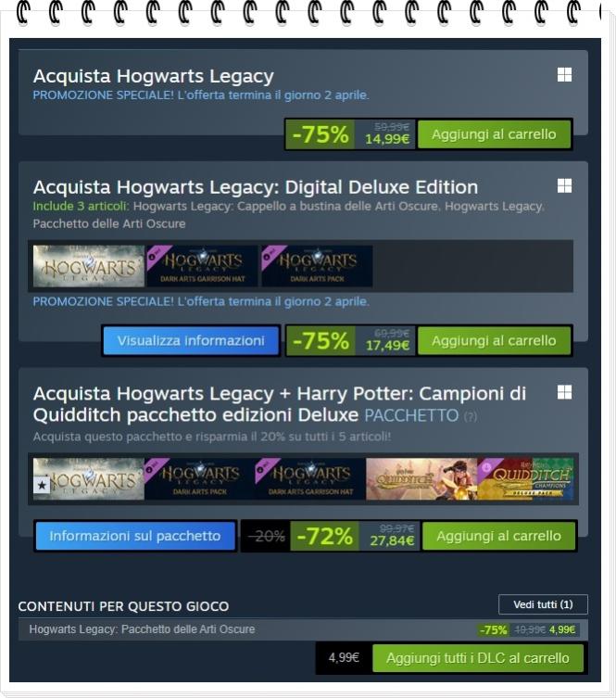Open Dark Arts Pack thumbnail in Deluxe Edition
Screen dimensions: 616x698
click(x=317, y=266)
